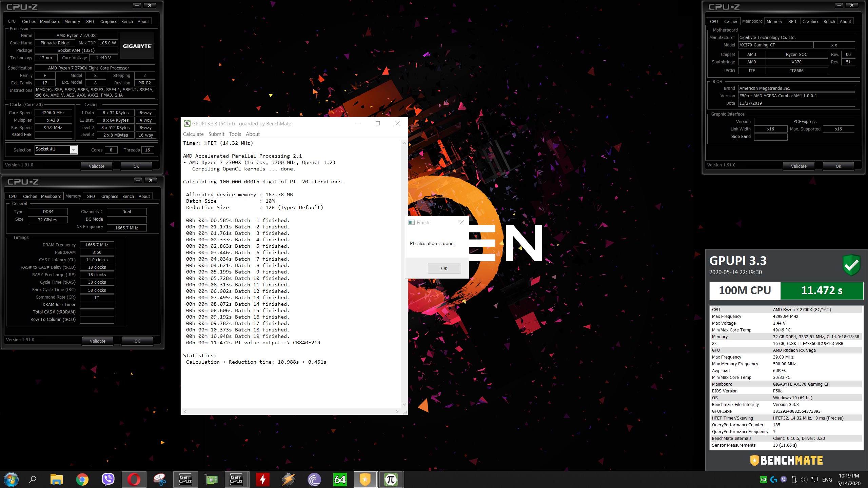868x488 pixels.
Task: Switch to Caches tab in CPU-tab CPU-Z window
Action: pos(29,21)
